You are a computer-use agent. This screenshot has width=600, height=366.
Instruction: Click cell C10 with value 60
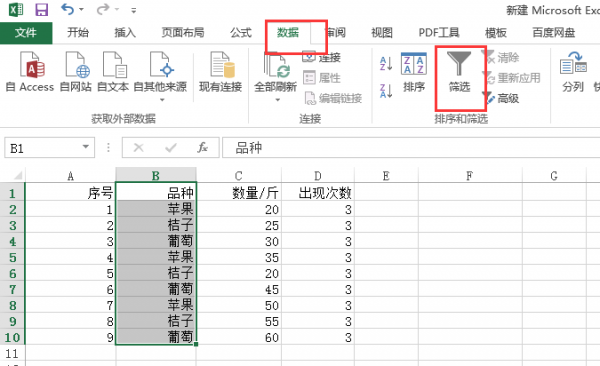[x=238, y=337]
